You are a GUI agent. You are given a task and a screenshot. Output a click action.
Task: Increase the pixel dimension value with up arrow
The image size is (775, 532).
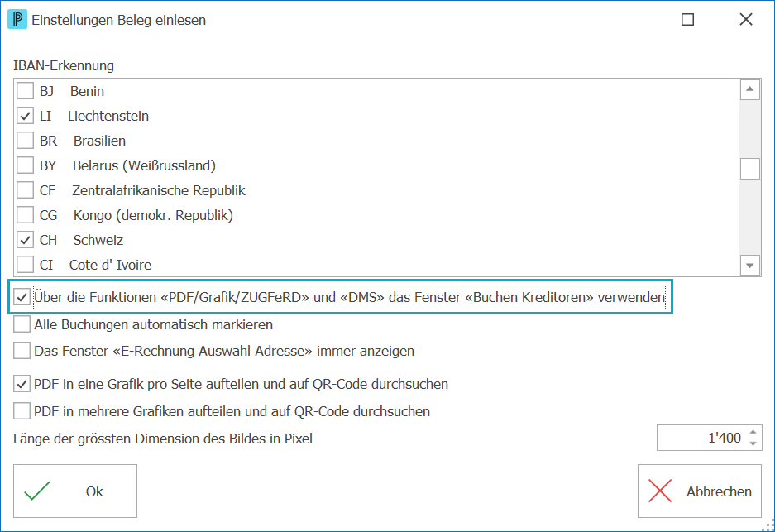(753, 432)
